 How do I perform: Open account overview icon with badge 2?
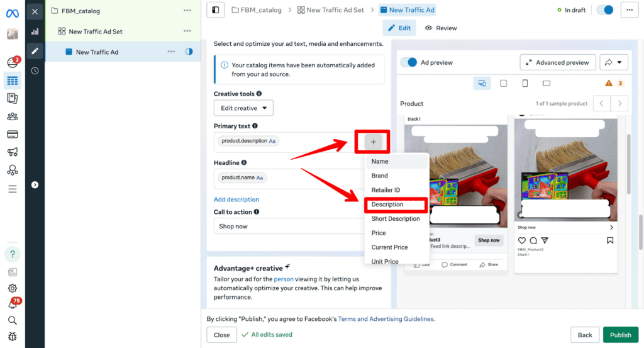coord(13,62)
